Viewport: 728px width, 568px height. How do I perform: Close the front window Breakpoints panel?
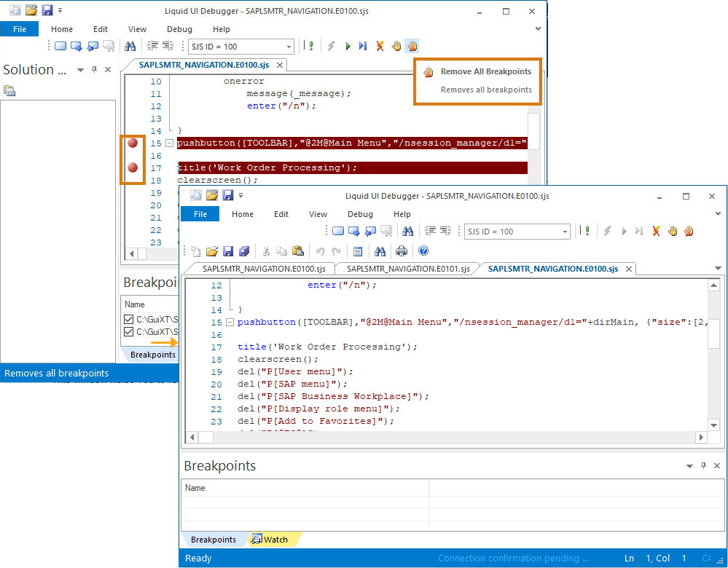[717, 465]
